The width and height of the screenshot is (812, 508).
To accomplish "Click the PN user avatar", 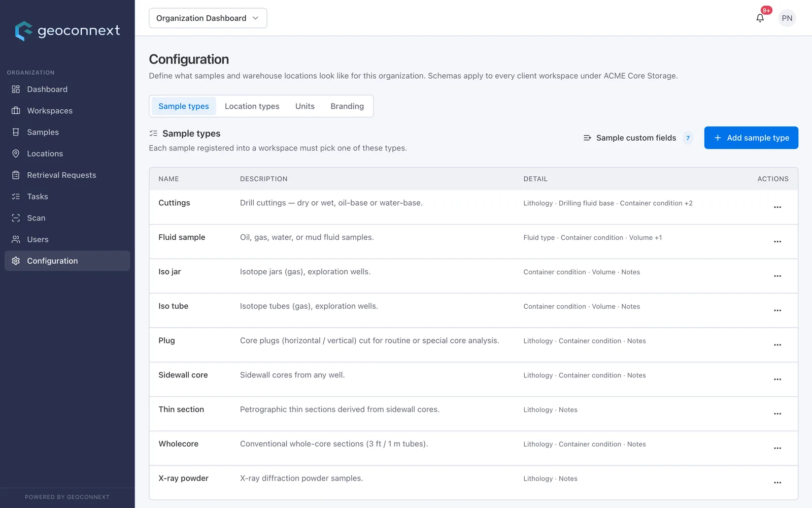I will click(x=787, y=18).
